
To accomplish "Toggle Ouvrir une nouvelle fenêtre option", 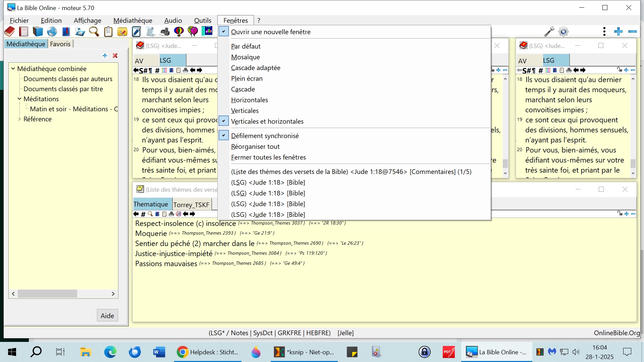I will click(270, 32).
